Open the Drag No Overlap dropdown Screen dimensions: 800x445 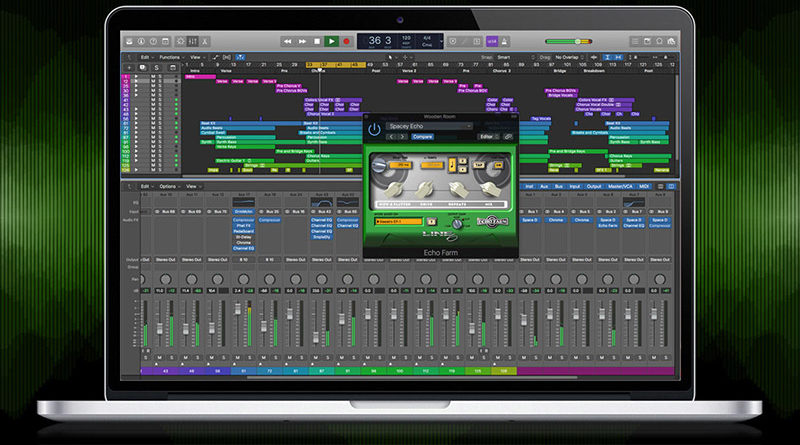point(570,57)
